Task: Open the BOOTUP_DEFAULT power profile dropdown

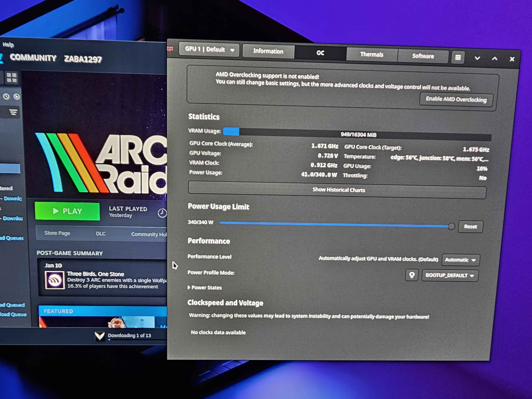Action: point(450,275)
